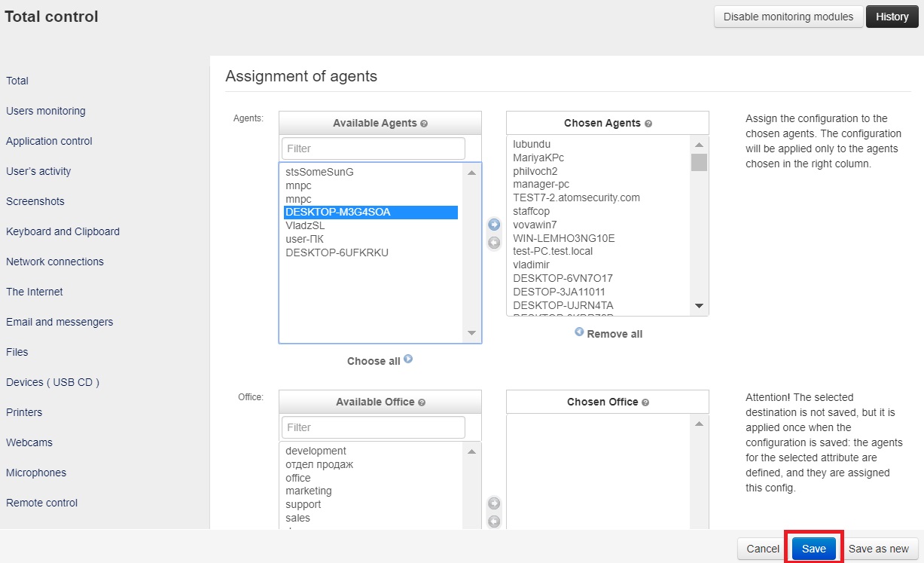Viewport: 924px width, 563px height.
Task: Click help icon next to Chosen Agents
Action: [x=648, y=124]
